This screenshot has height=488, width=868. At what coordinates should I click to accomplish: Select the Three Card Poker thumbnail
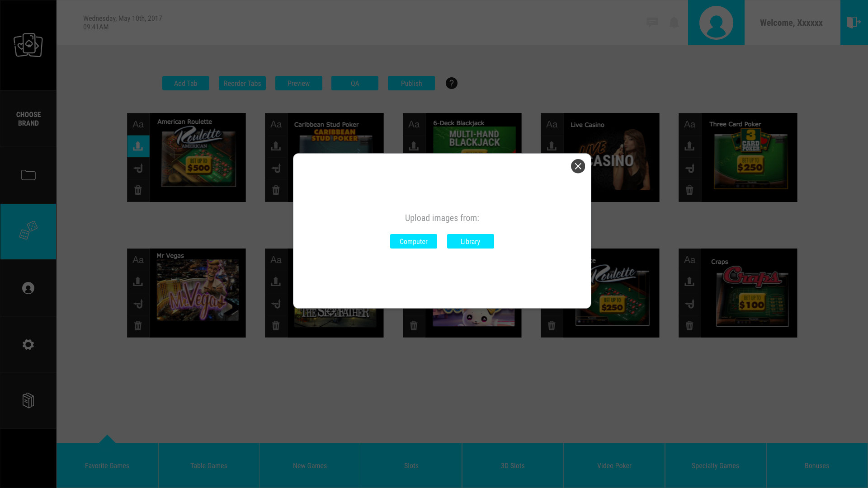pos(750,158)
